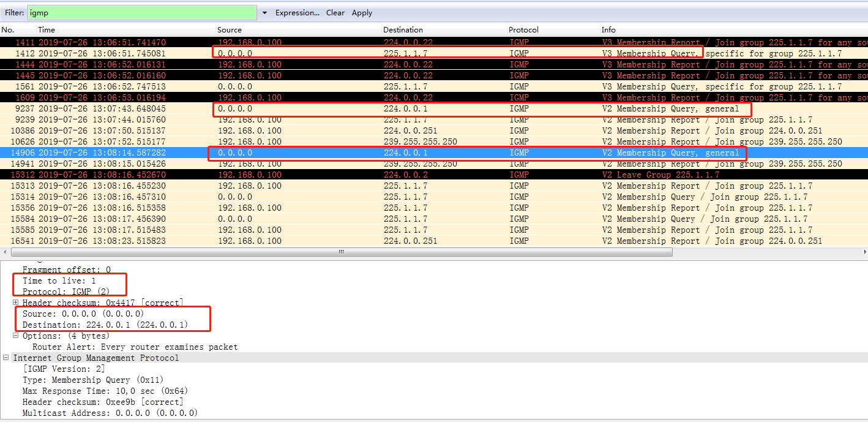Expand the Header checksum field details
Image resolution: width=868 pixels, height=422 pixels.
pos(15,302)
